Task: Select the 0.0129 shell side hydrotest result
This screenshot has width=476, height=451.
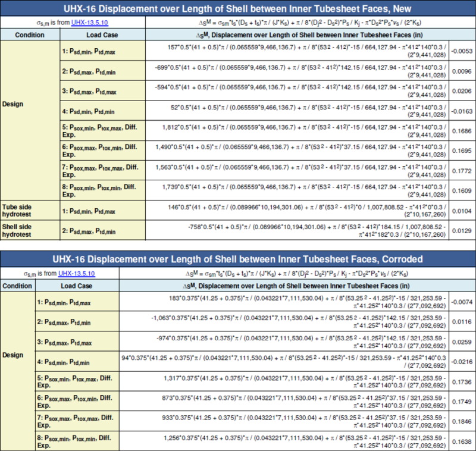Action: click(x=462, y=230)
